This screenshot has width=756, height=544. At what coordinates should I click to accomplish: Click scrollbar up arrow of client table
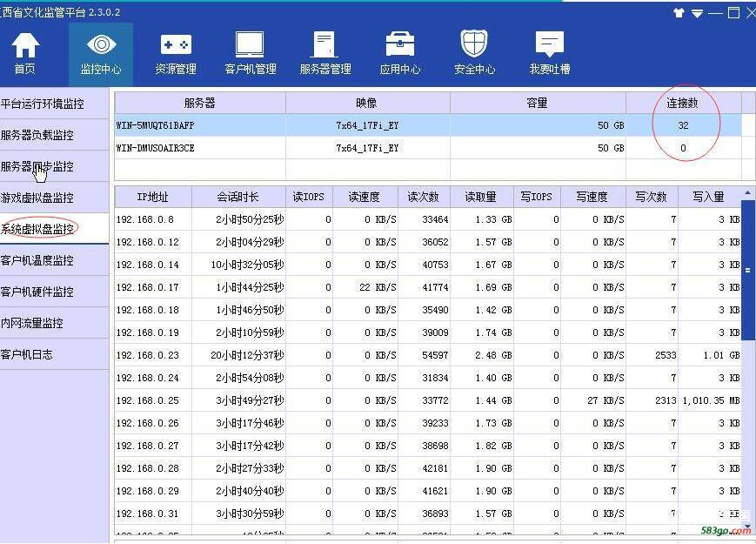tap(748, 192)
